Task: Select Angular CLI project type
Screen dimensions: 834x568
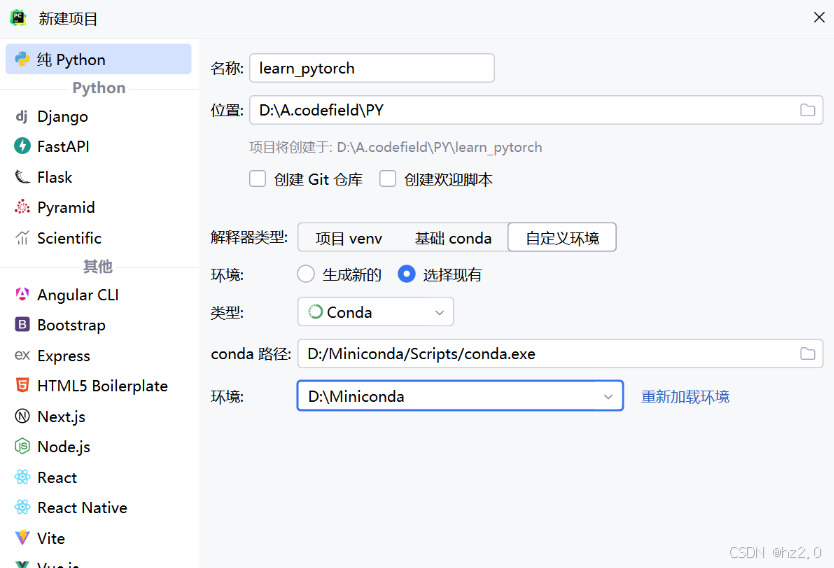Action: tap(98, 294)
